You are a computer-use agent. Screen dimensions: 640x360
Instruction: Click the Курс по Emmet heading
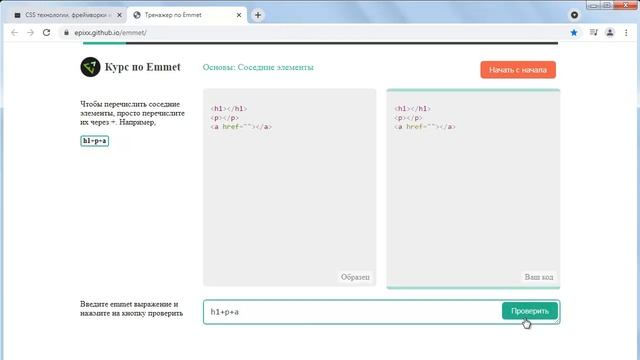pos(142,67)
